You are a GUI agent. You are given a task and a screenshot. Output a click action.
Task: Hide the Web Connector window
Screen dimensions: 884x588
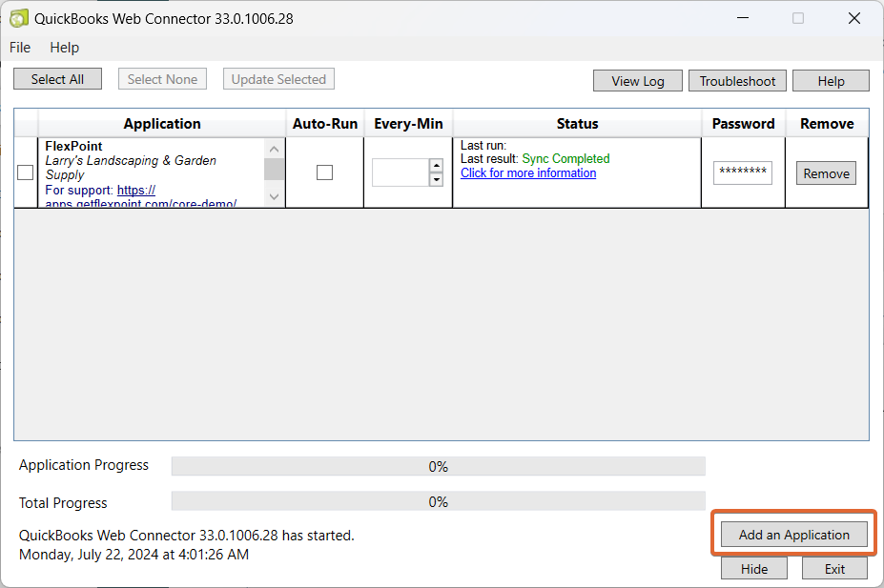(753, 567)
